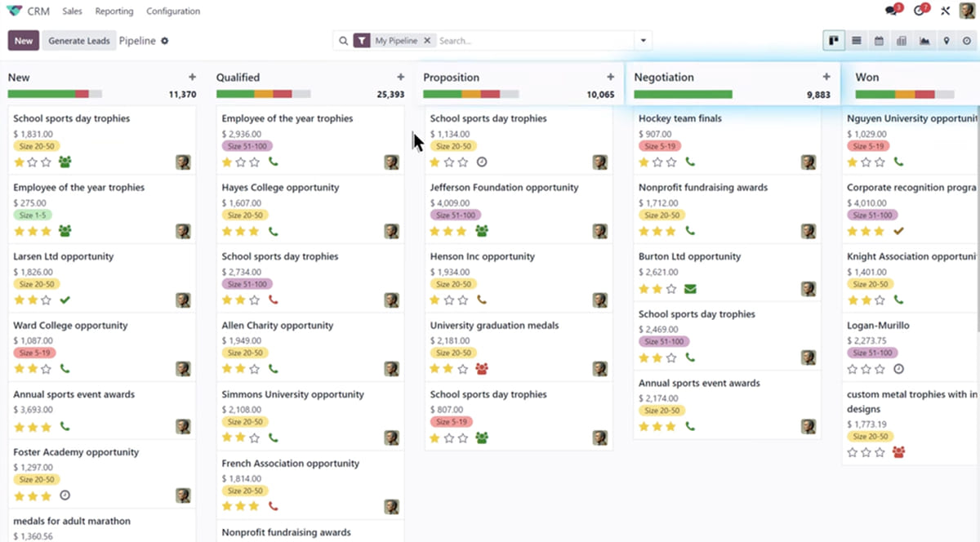Switch to Graph area-chart view
The image size is (980, 542).
pyautogui.click(x=924, y=41)
